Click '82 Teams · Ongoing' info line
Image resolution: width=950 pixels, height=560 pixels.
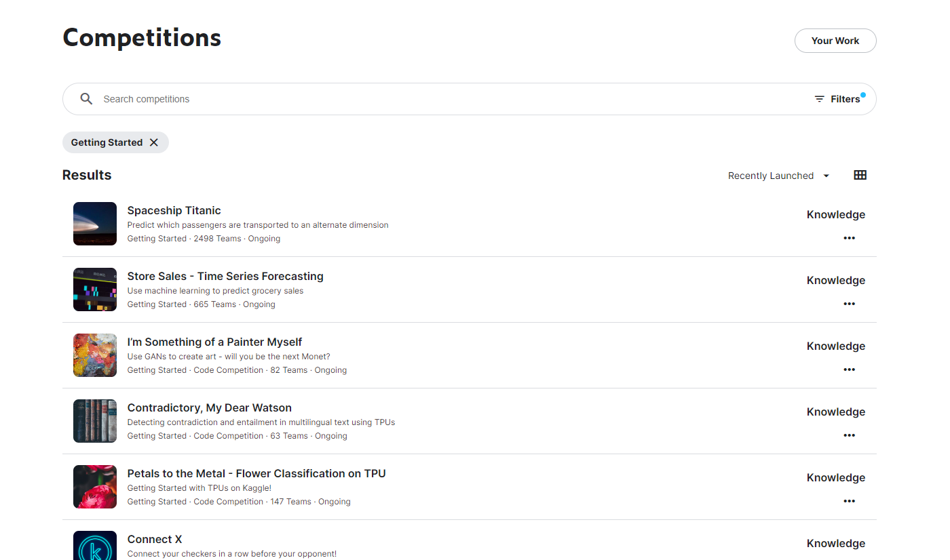point(237,370)
